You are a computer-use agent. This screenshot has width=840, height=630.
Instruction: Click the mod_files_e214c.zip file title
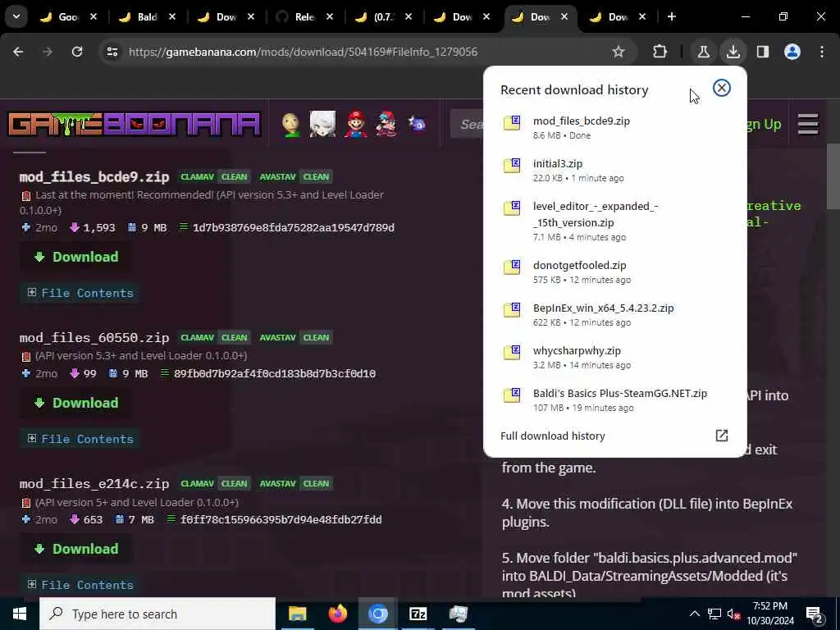[94, 484]
